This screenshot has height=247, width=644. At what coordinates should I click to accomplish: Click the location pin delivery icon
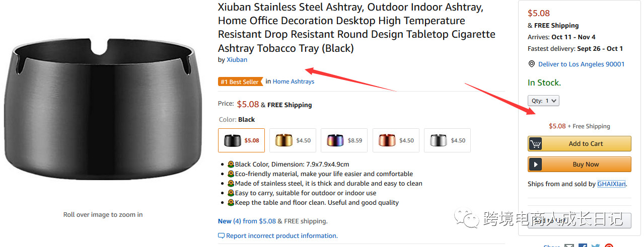pyautogui.click(x=532, y=64)
